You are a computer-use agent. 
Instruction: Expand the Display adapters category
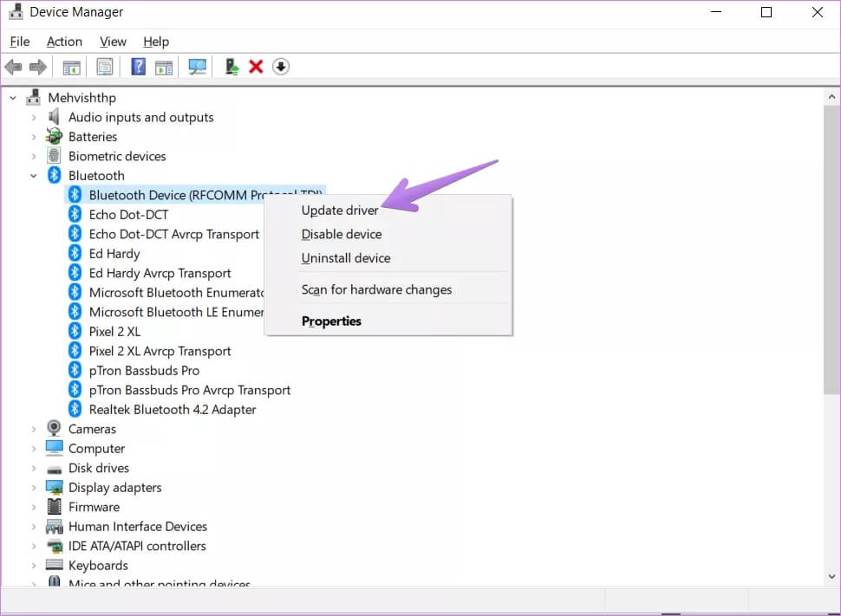34,488
